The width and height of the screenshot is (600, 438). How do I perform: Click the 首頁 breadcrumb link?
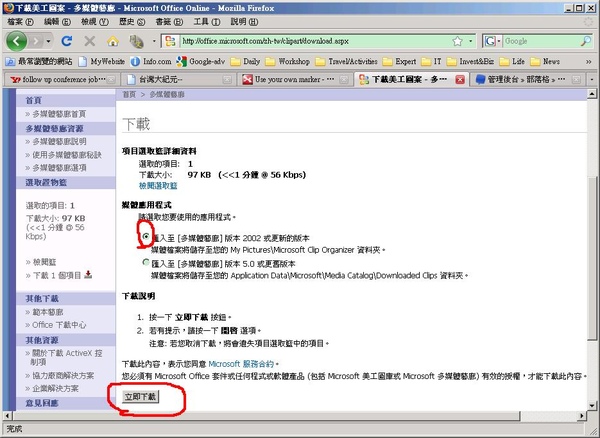129,94
